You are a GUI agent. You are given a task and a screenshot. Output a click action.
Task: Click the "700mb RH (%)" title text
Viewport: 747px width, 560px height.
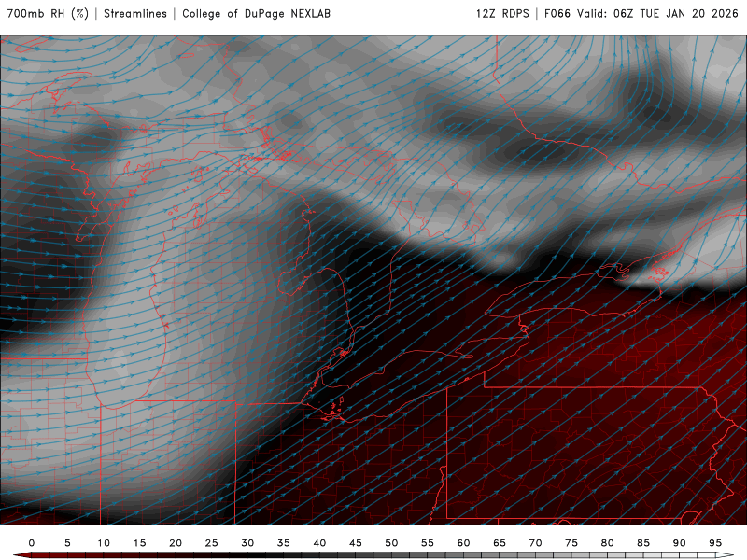click(48, 13)
